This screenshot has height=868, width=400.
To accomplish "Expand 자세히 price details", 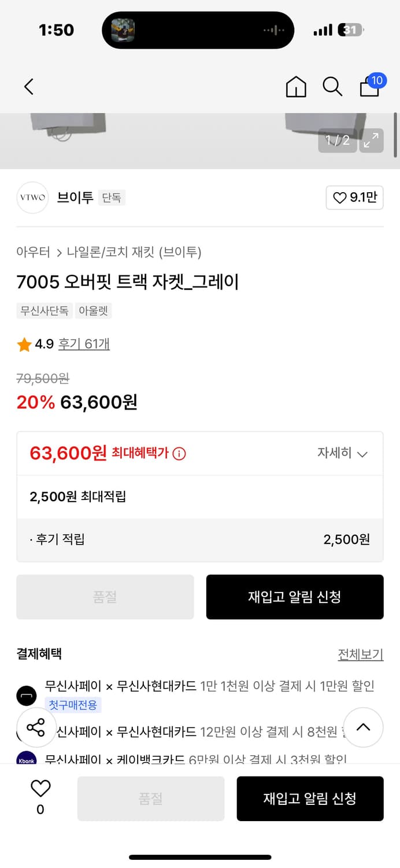I will [x=342, y=453].
